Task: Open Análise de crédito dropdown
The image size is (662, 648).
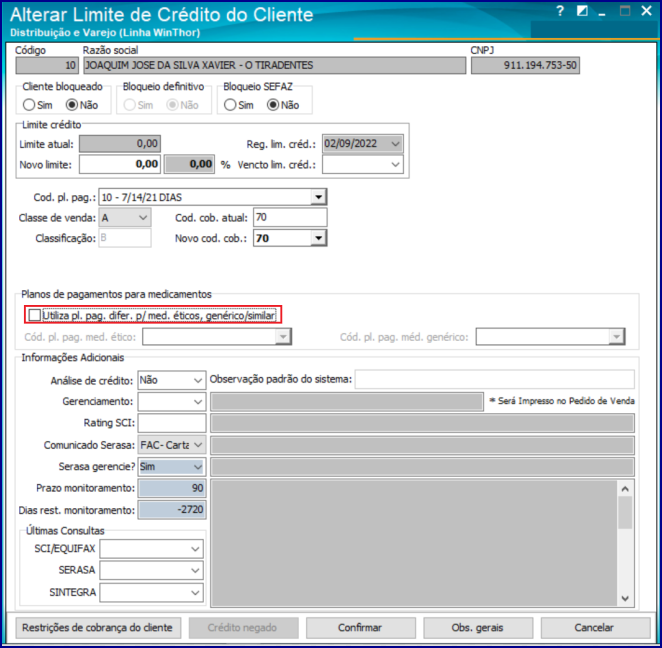Action: (x=198, y=380)
